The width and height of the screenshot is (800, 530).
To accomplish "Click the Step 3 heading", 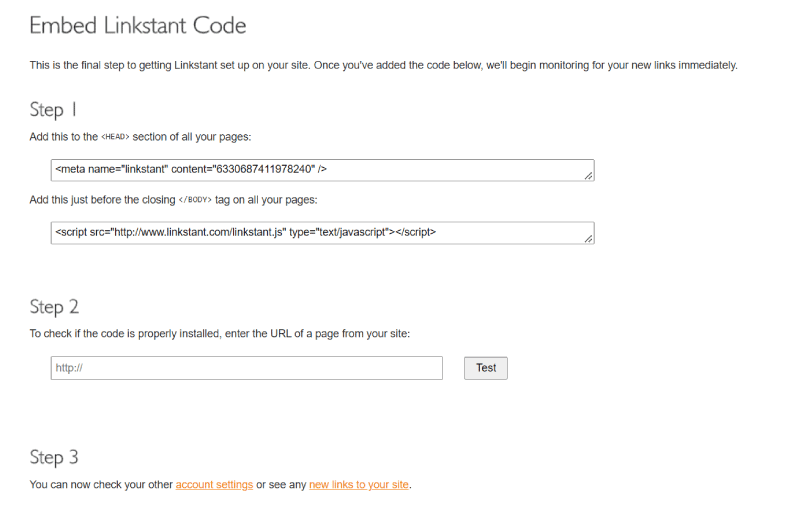I will 54,457.
